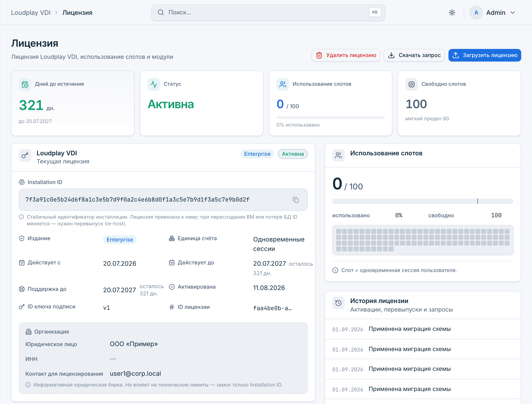Click the chip icon in Свободно слотов card

pos(412,84)
